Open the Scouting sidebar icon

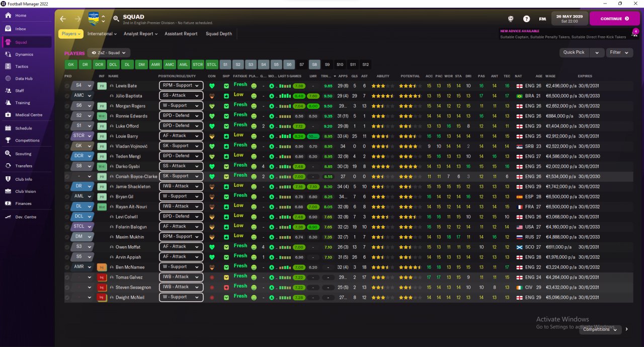pos(8,154)
